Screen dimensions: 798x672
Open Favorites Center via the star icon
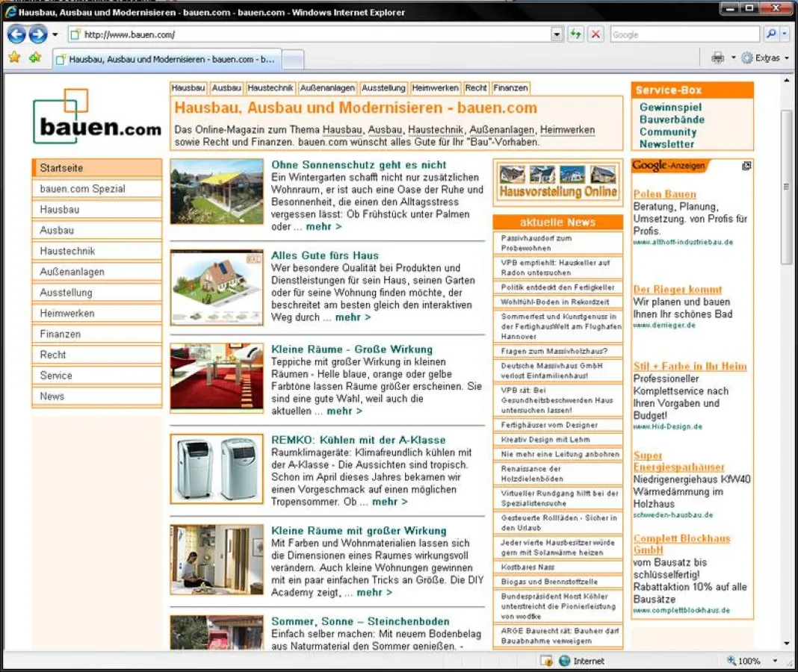tap(14, 57)
